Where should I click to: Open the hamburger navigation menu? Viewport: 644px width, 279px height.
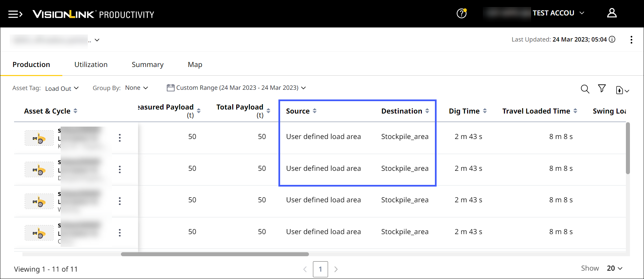(x=15, y=14)
